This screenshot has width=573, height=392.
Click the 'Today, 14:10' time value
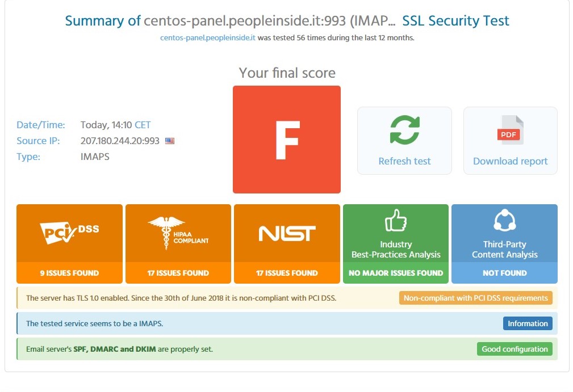pos(106,125)
